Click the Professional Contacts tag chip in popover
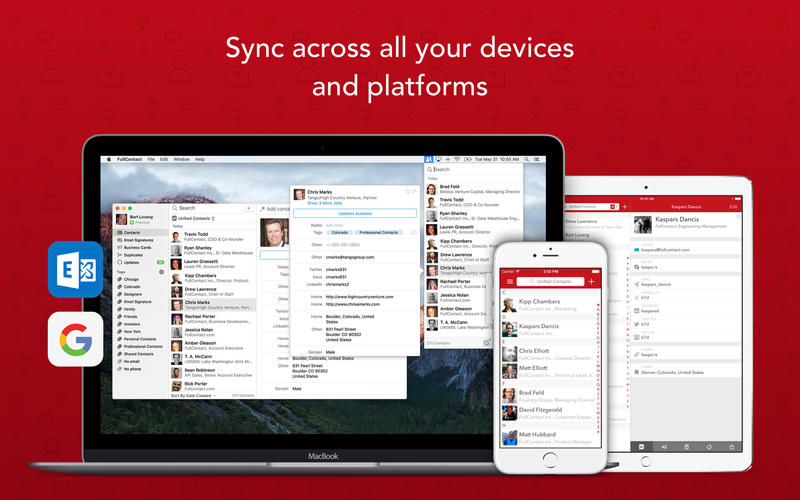 point(379,233)
